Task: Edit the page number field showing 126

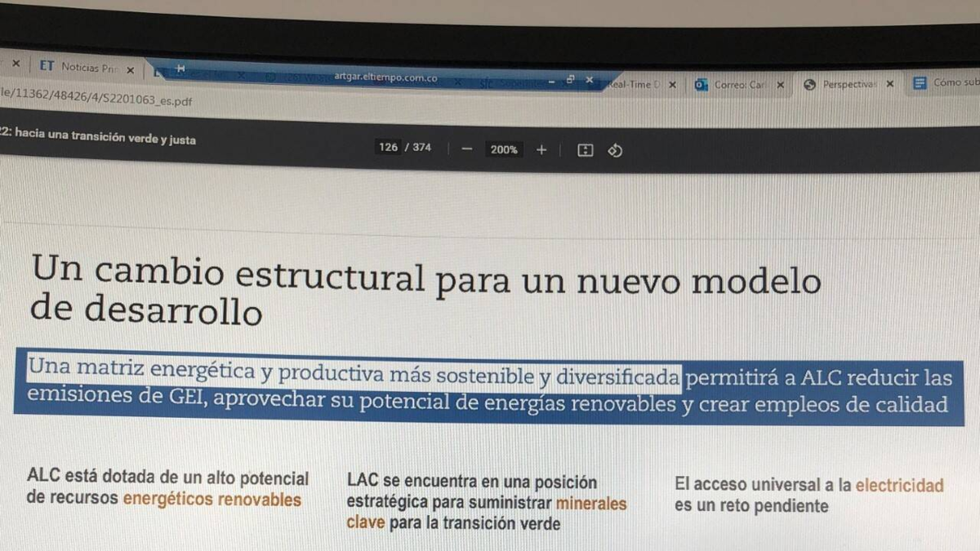Action: tap(389, 148)
